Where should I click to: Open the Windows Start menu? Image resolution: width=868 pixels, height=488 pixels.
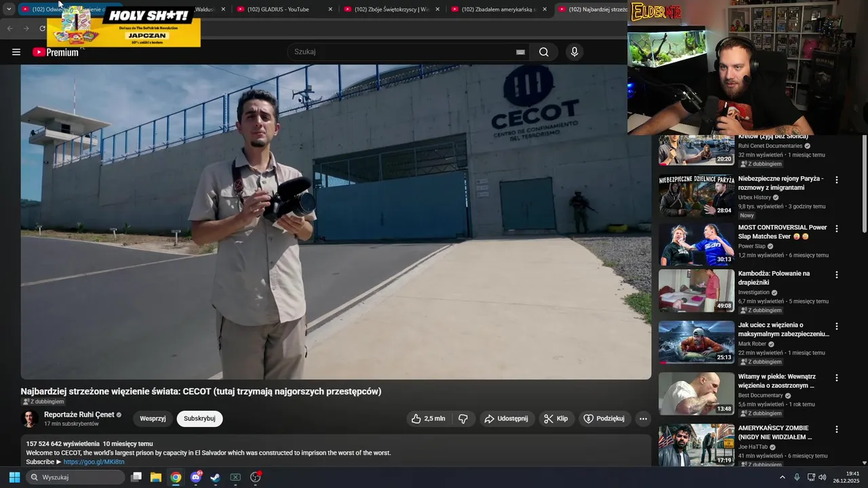14,477
